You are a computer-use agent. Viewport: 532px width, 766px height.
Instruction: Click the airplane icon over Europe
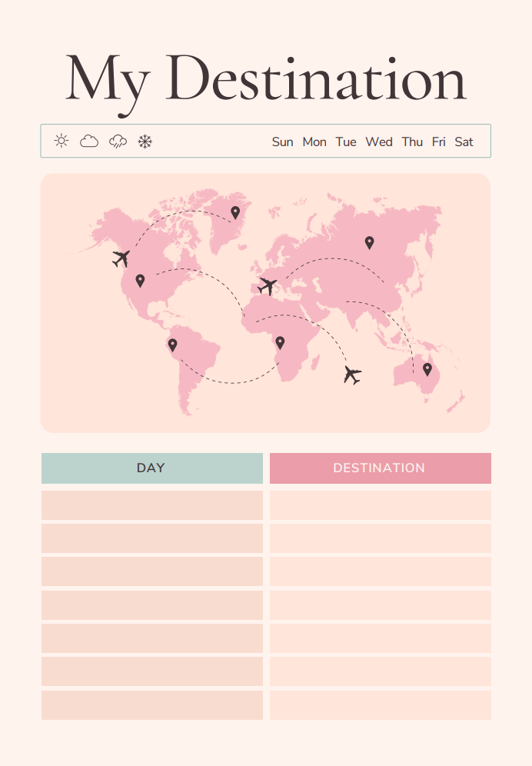pos(267,286)
